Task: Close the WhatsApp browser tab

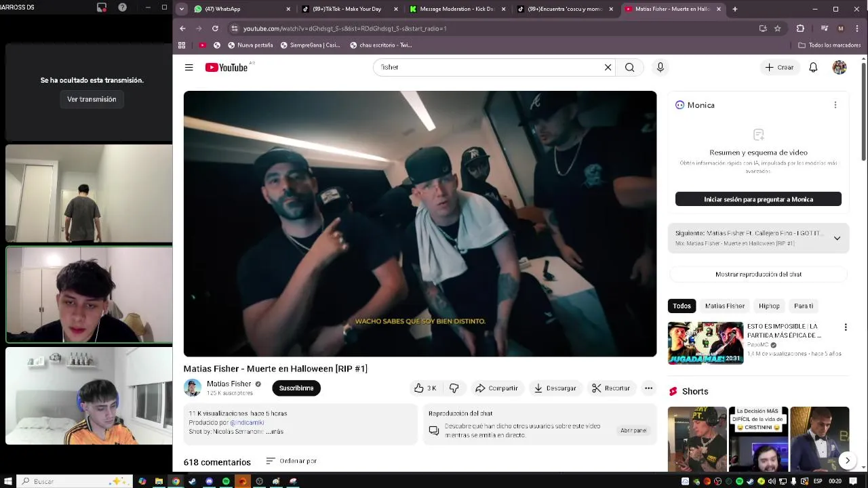Action: pyautogui.click(x=288, y=9)
